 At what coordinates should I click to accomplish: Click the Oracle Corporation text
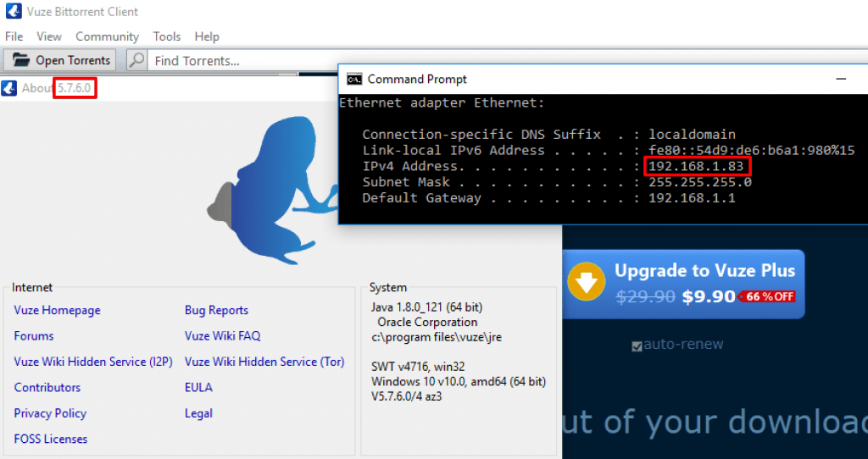(x=427, y=322)
